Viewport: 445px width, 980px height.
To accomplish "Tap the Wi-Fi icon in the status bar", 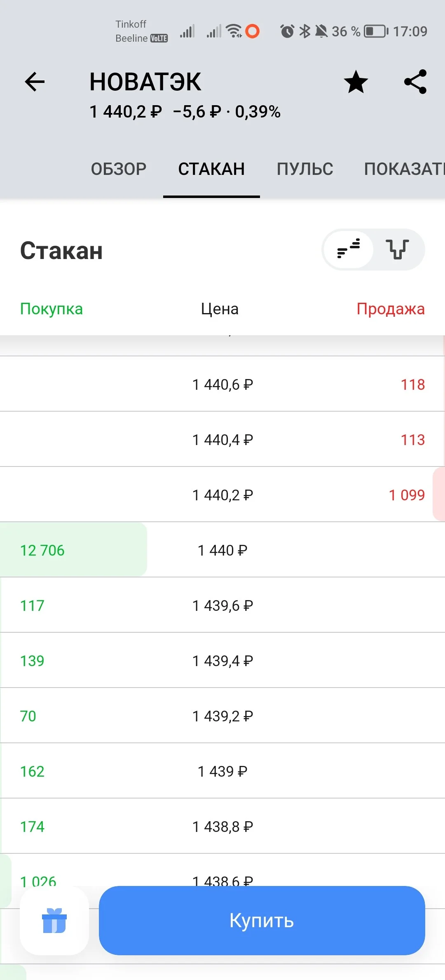I will pos(234,31).
